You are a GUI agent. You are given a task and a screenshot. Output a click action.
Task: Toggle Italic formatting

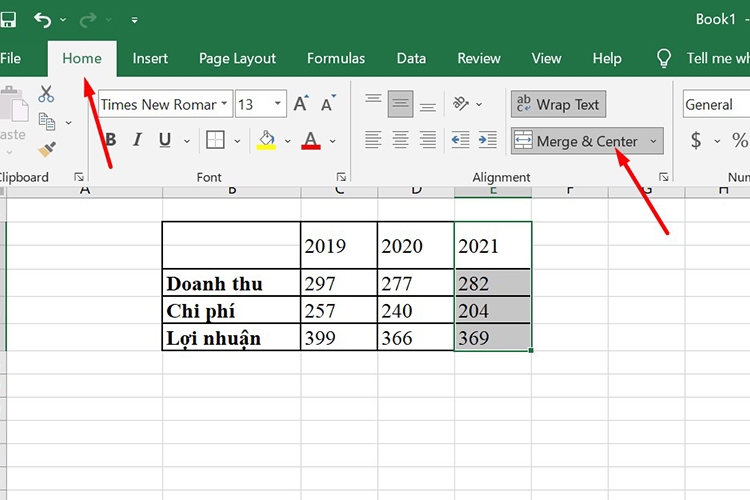137,140
